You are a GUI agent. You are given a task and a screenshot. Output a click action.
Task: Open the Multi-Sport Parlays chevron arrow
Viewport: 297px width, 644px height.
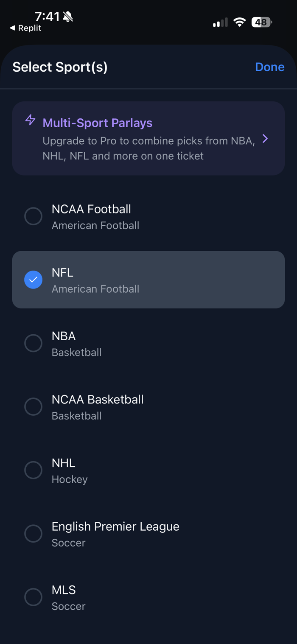pyautogui.click(x=265, y=139)
